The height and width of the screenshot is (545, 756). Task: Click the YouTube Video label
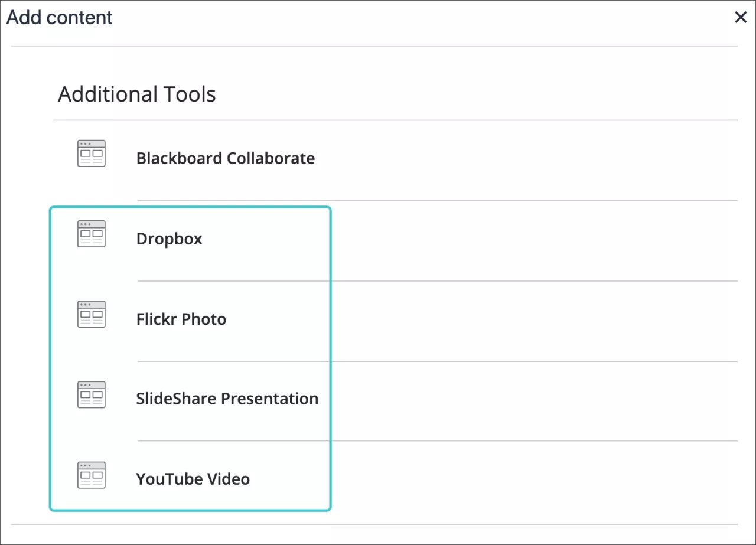pos(193,479)
